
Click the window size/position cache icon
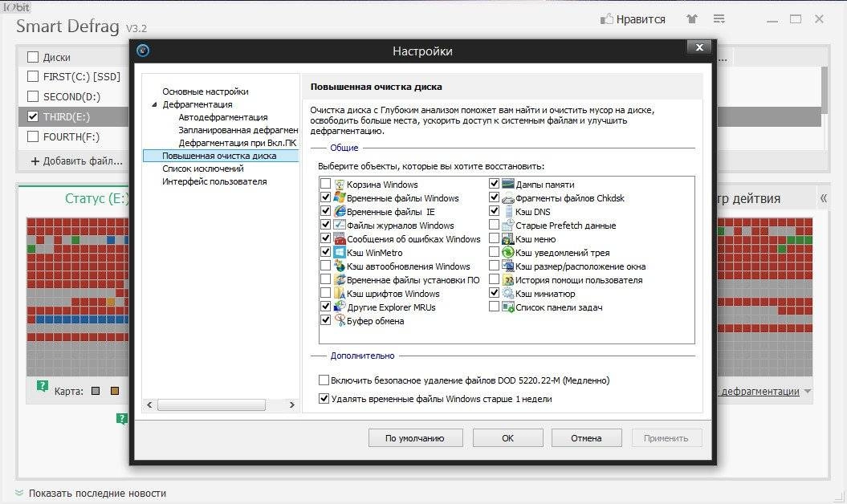click(507, 266)
